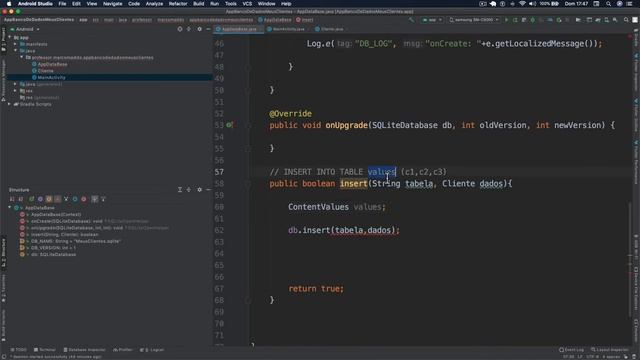
Task: Open the VCS menu
Action: pos(247,4)
